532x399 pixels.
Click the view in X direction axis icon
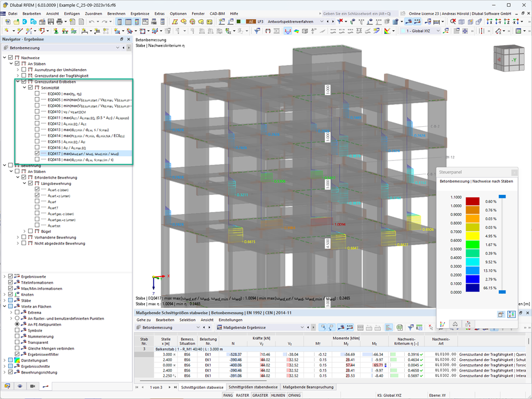pos(489,21)
